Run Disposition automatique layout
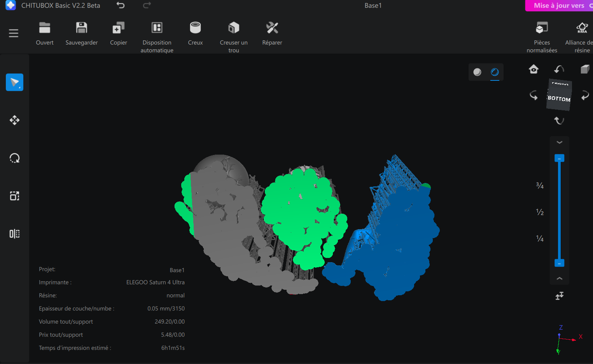Screen dimensions: 593x364 coord(157,28)
